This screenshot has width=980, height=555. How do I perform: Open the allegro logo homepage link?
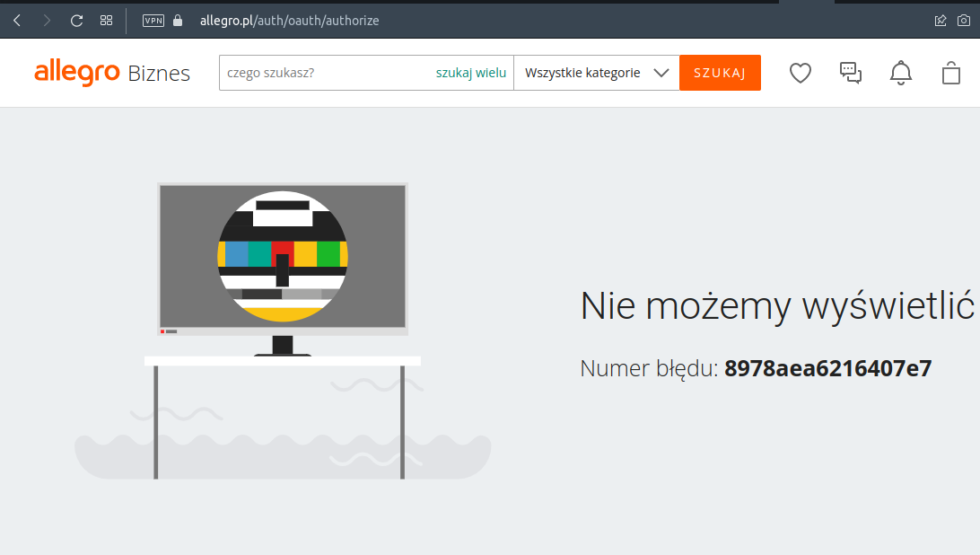(77, 73)
